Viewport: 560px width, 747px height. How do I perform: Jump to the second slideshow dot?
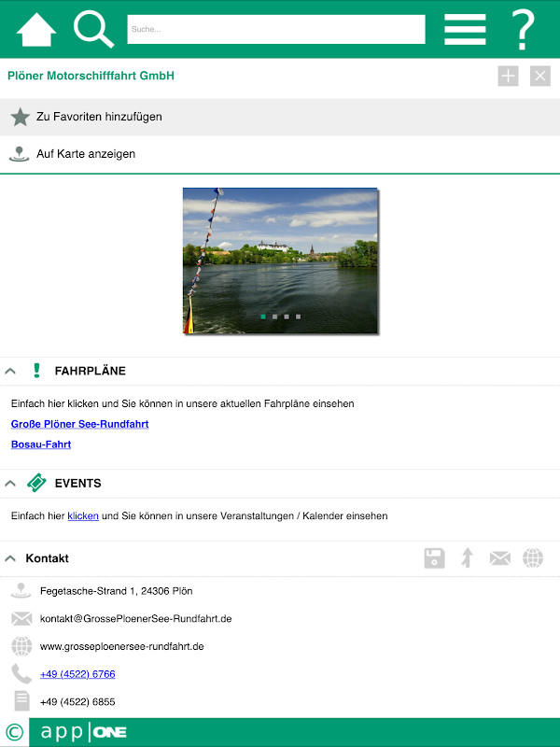pos(274,317)
